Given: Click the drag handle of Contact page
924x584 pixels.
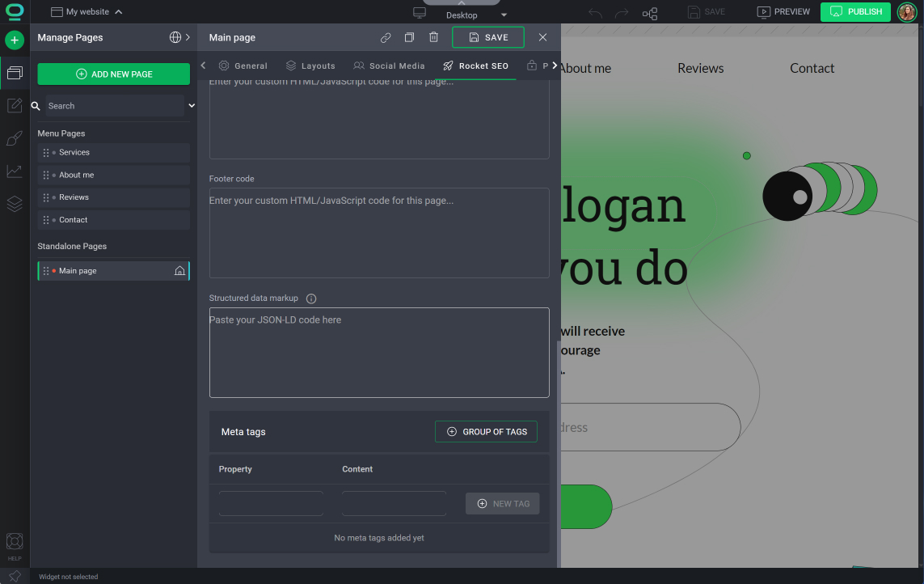Looking at the screenshot, I should coord(46,220).
